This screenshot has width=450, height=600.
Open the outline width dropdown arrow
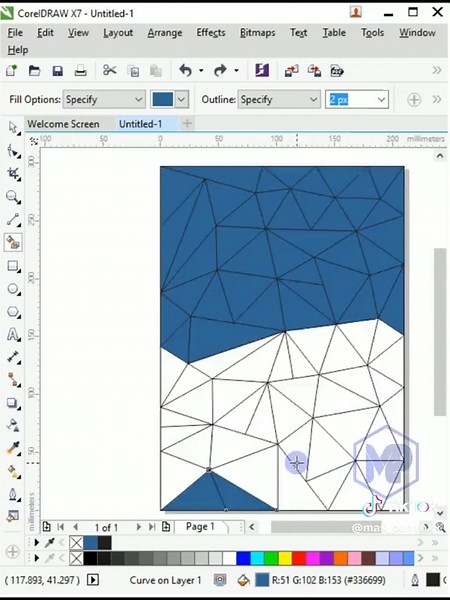tap(381, 99)
